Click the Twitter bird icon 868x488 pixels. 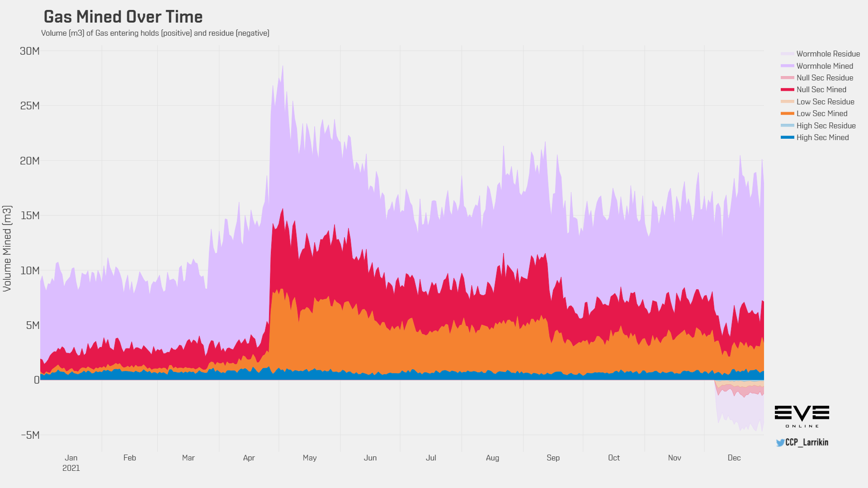(x=780, y=443)
